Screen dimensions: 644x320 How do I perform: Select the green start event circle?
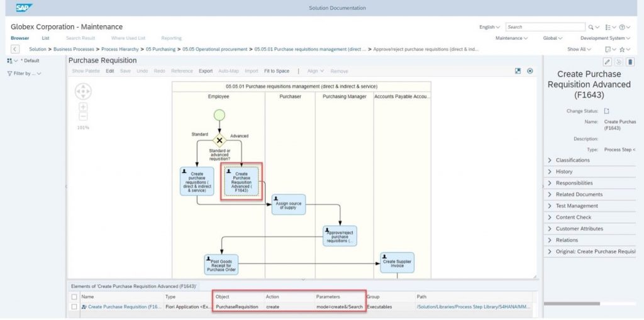219,114
